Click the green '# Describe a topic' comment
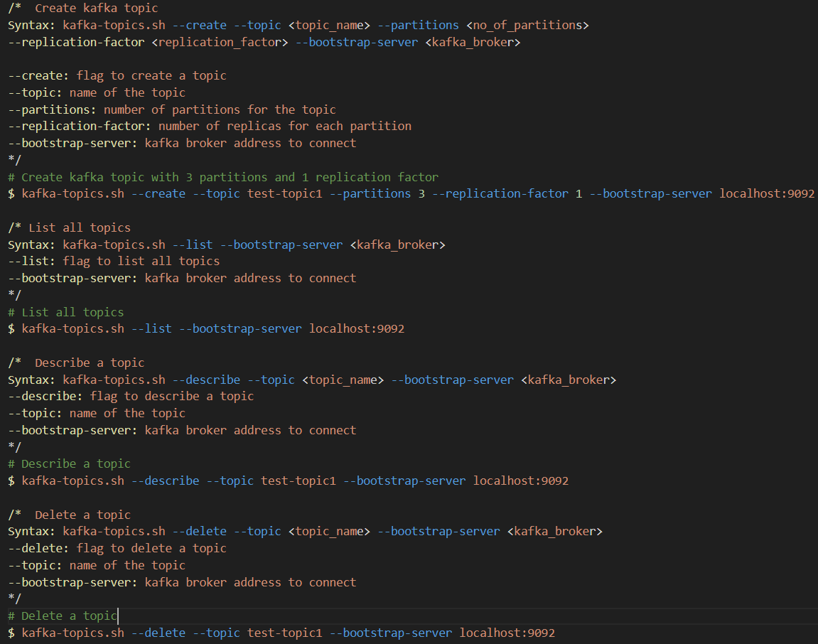 (70, 464)
